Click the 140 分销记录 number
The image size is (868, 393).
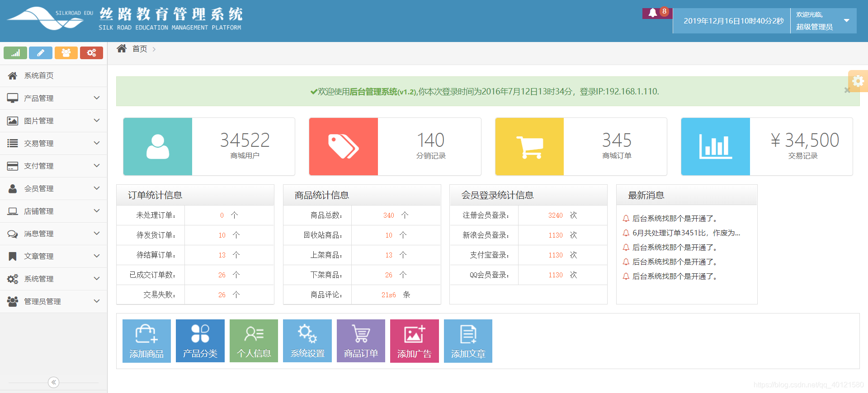(431, 140)
